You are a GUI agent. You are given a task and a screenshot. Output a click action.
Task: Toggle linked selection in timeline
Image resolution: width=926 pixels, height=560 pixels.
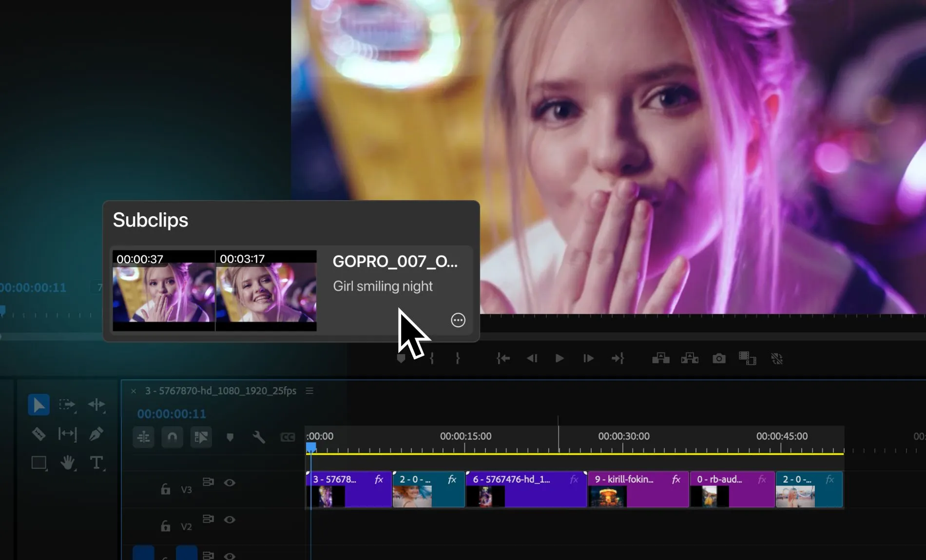[x=201, y=437]
